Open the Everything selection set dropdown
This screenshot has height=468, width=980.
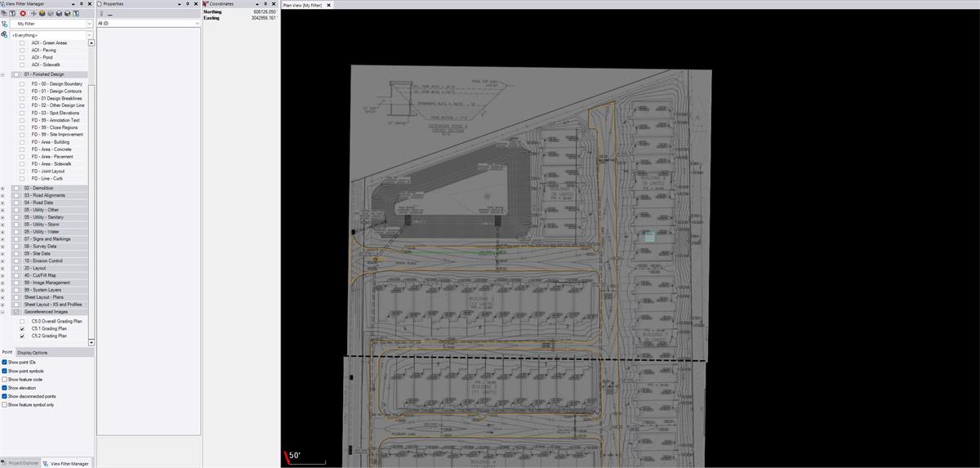[88, 34]
